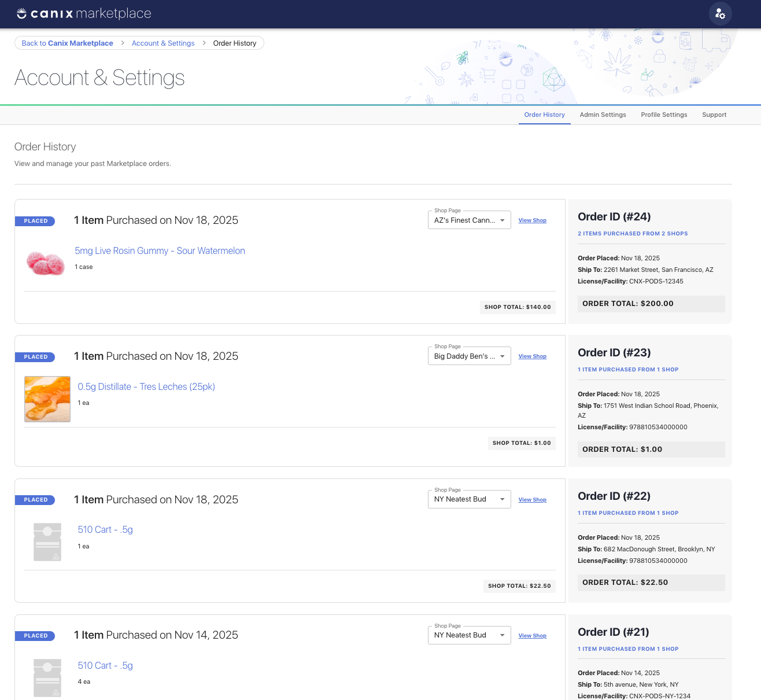Click Back to Canix Marketplace breadcrumb
Image resolution: width=761 pixels, height=700 pixels.
pyautogui.click(x=67, y=43)
